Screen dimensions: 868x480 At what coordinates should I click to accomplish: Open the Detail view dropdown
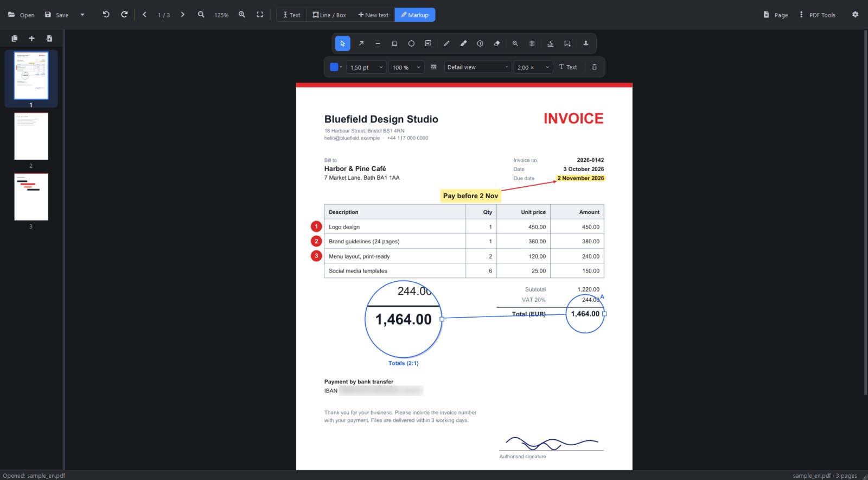tap(477, 67)
